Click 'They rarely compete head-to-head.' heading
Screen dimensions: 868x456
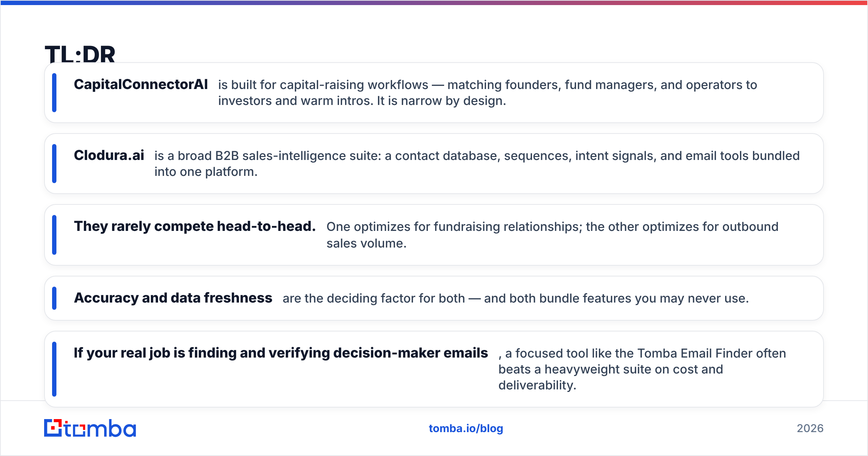195,226
